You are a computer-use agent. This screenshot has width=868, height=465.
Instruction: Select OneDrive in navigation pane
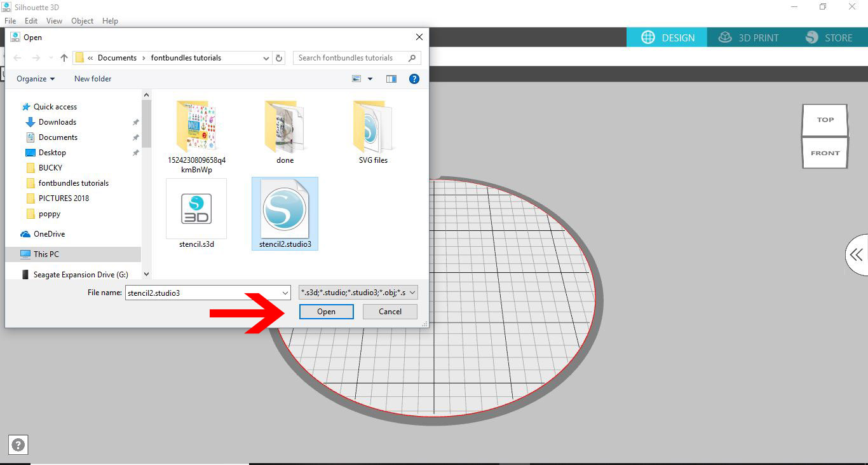tap(49, 234)
